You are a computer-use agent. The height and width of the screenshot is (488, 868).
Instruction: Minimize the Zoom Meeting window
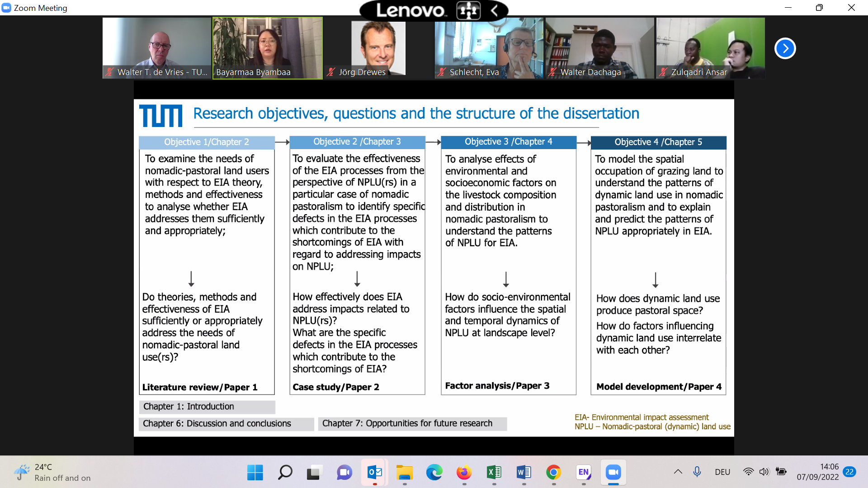point(788,8)
